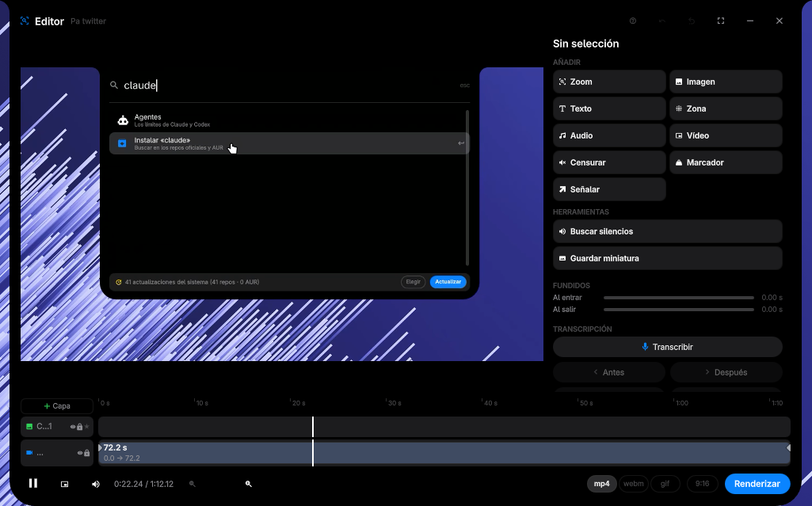Toggle the 9:16 aspect ratio
Viewport: 812px width, 506px height.
coord(702,484)
